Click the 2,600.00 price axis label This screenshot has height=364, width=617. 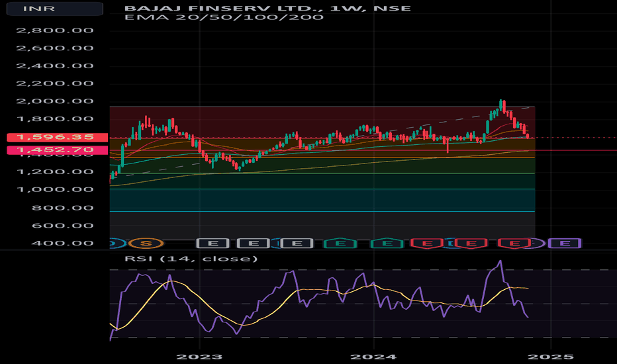[x=55, y=48]
